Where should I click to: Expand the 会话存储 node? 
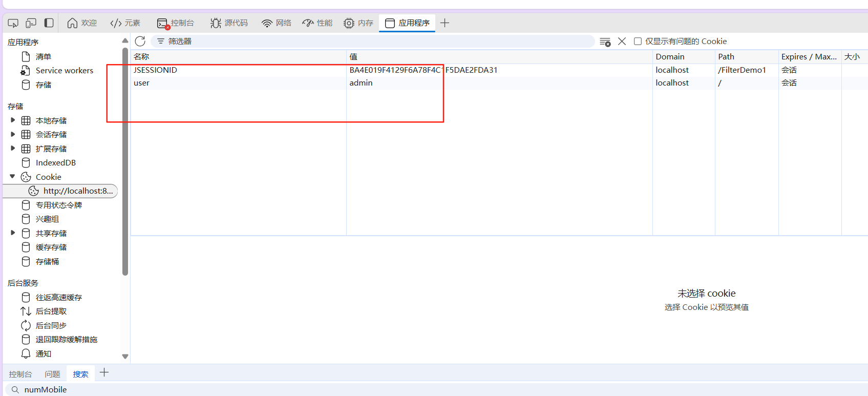tap(13, 134)
